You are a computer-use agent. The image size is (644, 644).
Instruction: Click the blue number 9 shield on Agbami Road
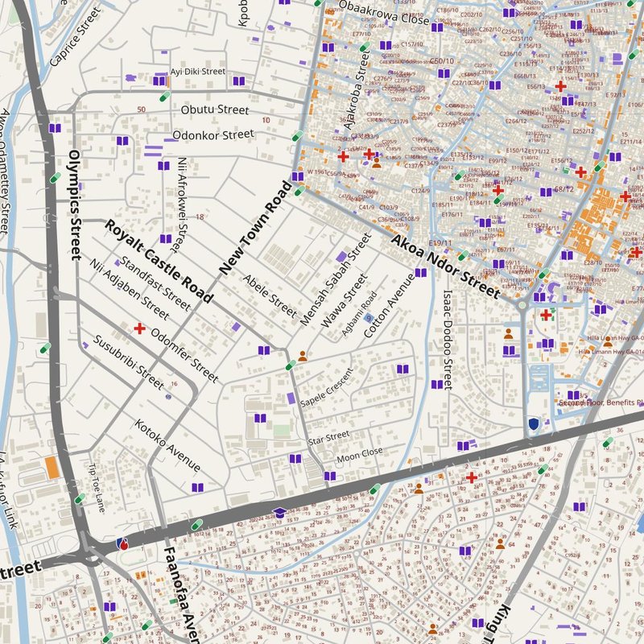click(x=369, y=318)
